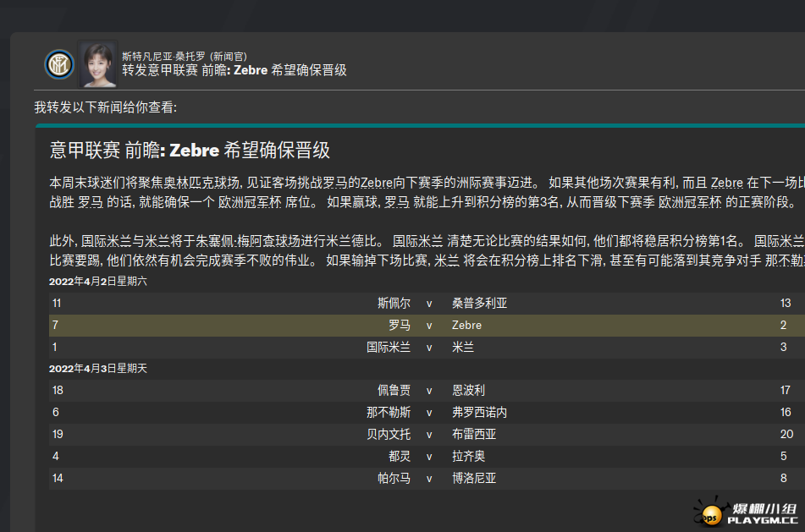The width and height of the screenshot is (805, 532).
Task: Click 布雷西亚 in the fixture list
Action: tap(474, 435)
